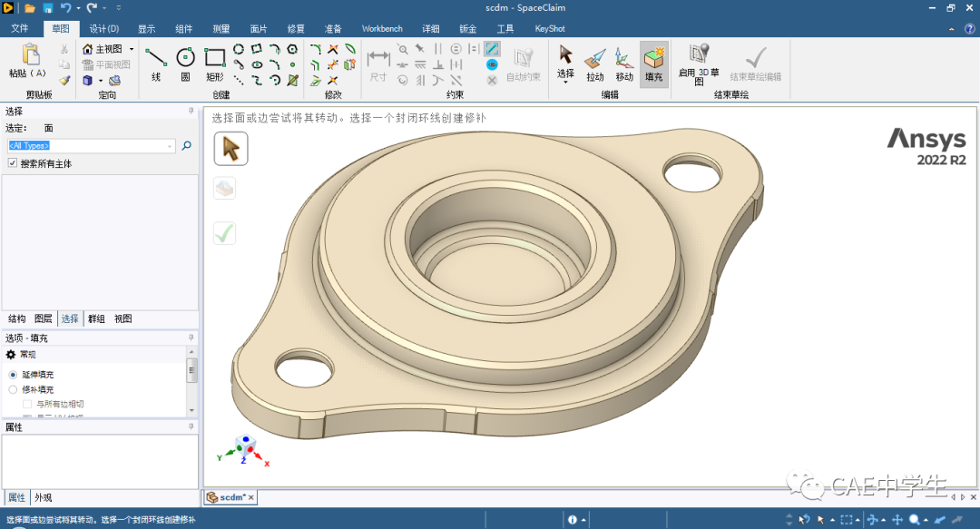Expand the Undo history dropdown arrow
This screenshot has height=529, width=980.
(78, 8)
